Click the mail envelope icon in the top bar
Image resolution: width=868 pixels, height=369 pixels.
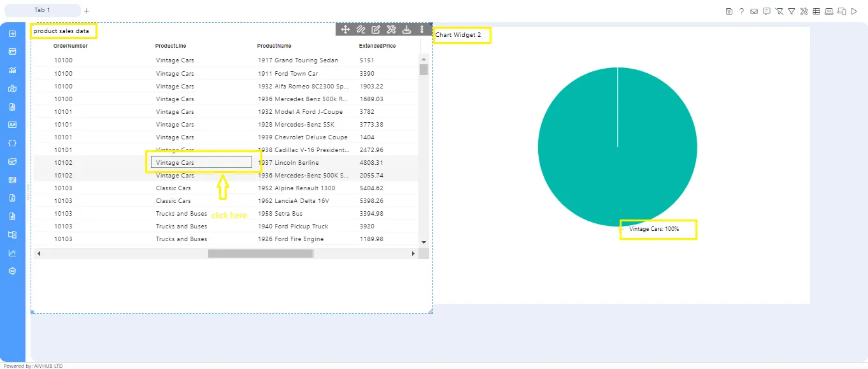(x=754, y=11)
